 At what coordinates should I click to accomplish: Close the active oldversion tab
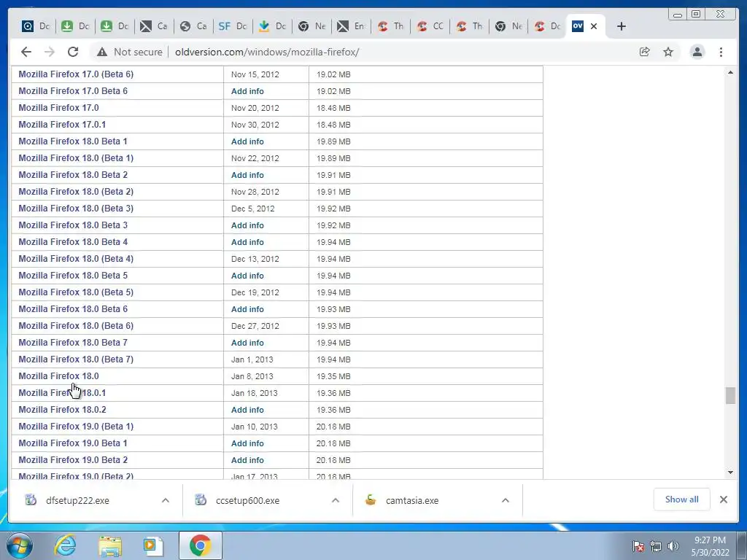[x=594, y=26]
